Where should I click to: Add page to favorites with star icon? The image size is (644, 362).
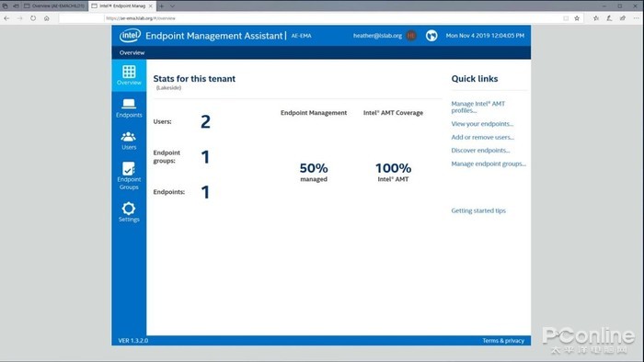pos(577,18)
